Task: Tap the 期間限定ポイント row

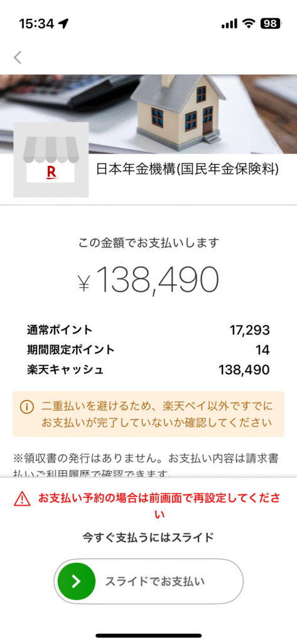Action: [148, 350]
